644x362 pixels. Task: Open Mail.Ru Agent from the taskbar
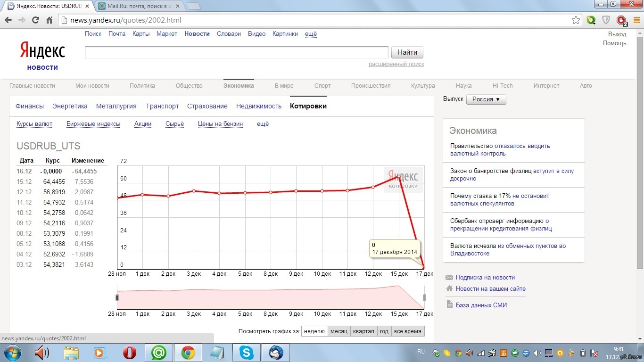pyautogui.click(x=158, y=353)
